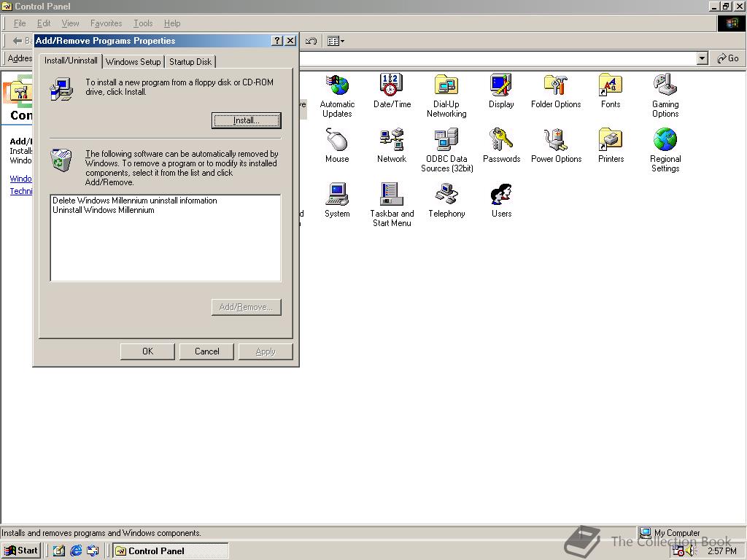The height and width of the screenshot is (560, 747).
Task: Click the Undo toolbar icon
Action: [311, 41]
